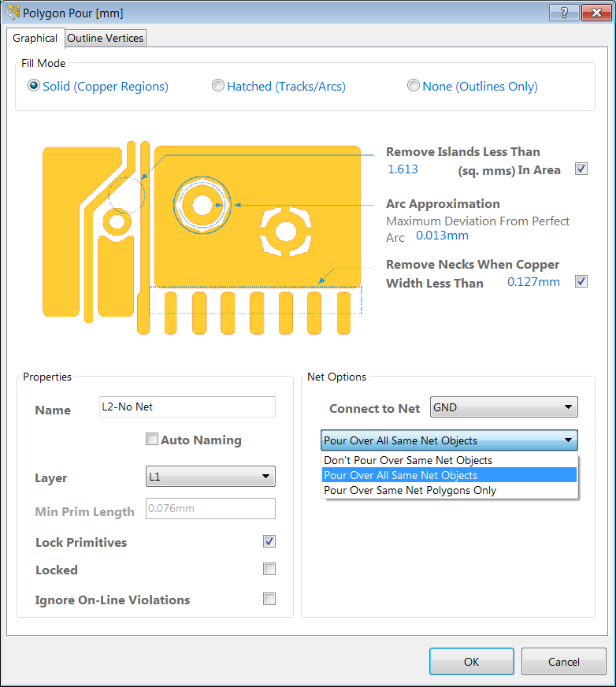Screen dimensions: 616x687
Task: Click the Polygon Pour title bar icon
Action: (x=13, y=13)
